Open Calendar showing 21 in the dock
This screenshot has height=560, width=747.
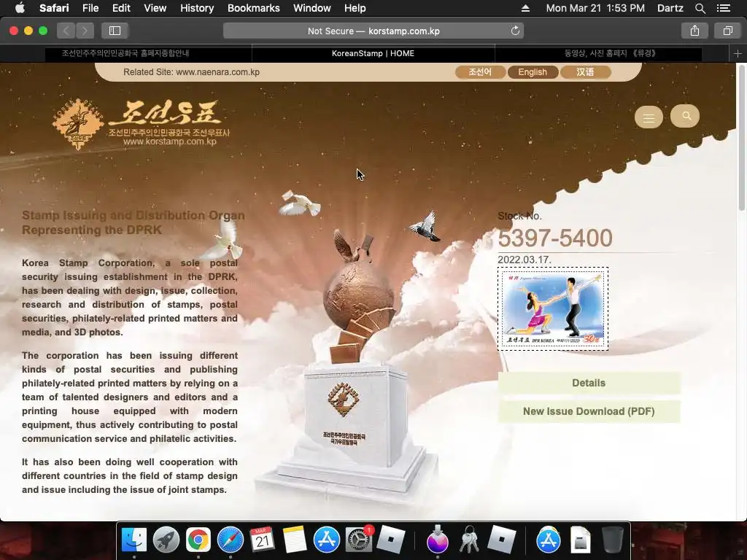(262, 540)
